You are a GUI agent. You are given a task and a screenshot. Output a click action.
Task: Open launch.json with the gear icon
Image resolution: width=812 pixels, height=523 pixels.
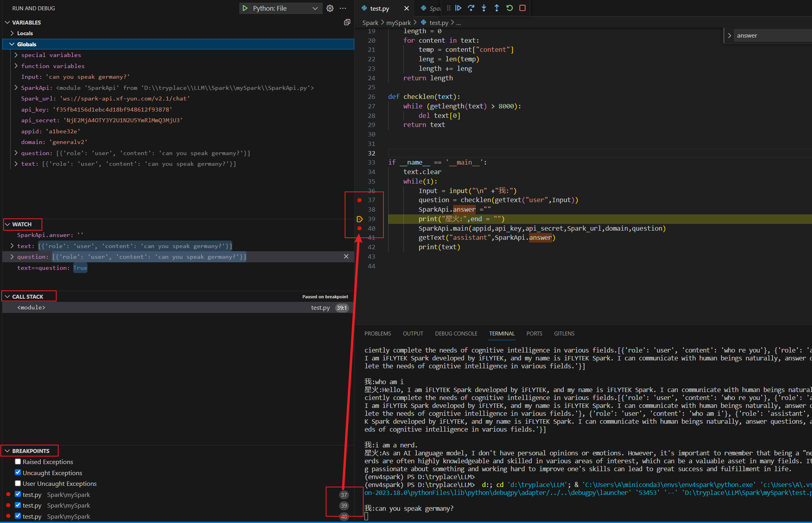[x=330, y=8]
